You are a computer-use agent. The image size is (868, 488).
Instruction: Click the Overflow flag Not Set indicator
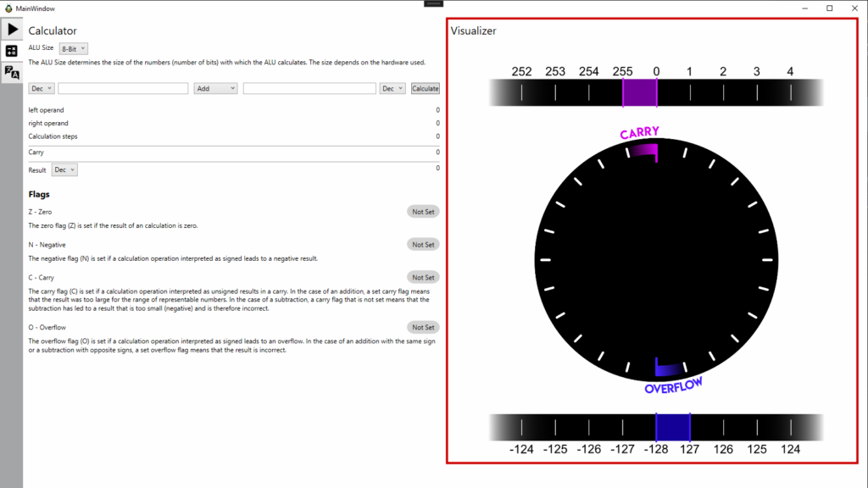(x=423, y=327)
